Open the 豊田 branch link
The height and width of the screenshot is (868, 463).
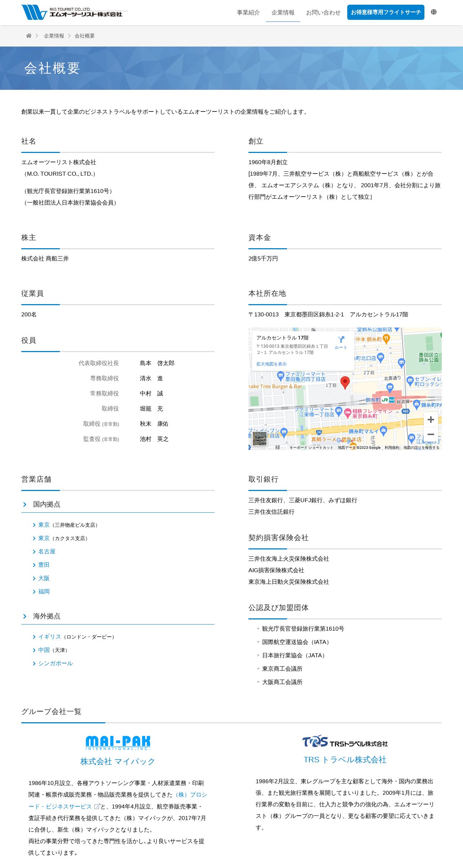point(44,565)
